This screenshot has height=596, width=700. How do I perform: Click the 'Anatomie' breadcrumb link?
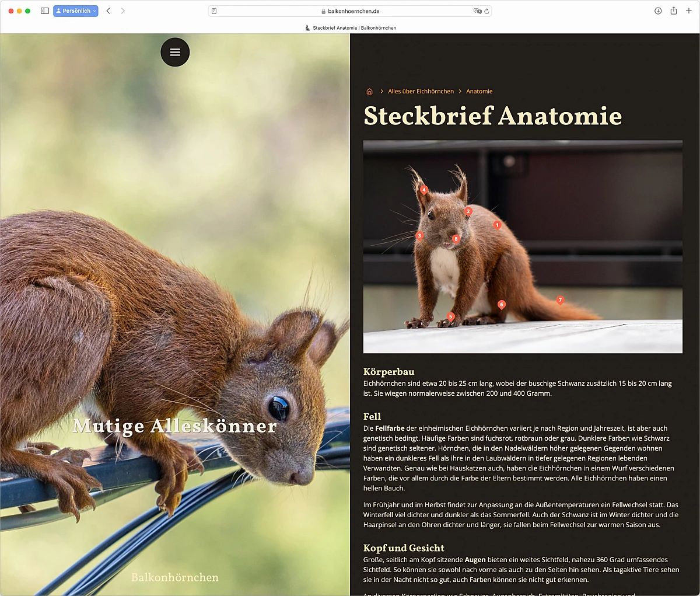(479, 92)
